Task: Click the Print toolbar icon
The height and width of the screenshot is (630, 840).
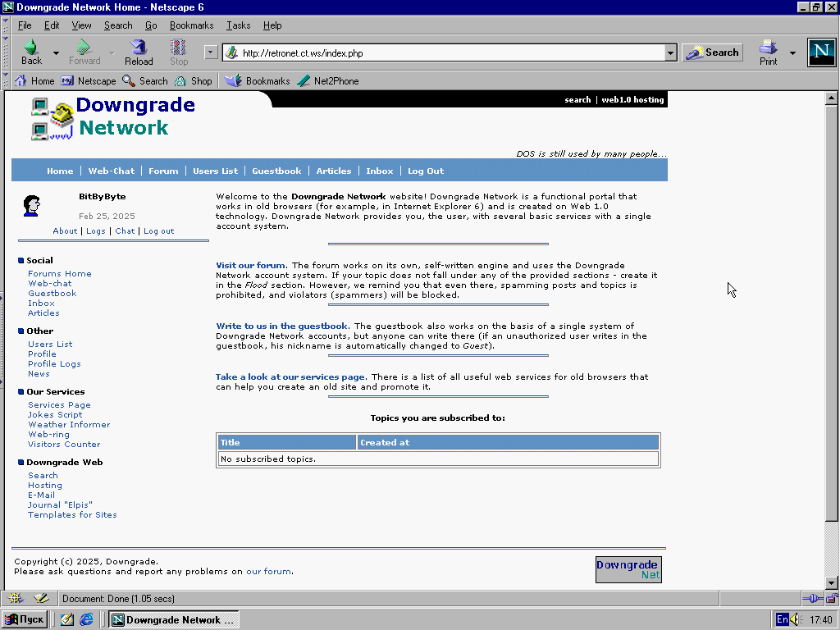Action: (x=768, y=52)
